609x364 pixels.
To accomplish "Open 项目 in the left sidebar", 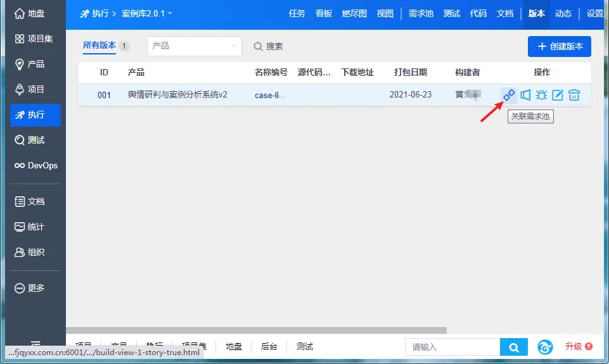I will click(35, 89).
